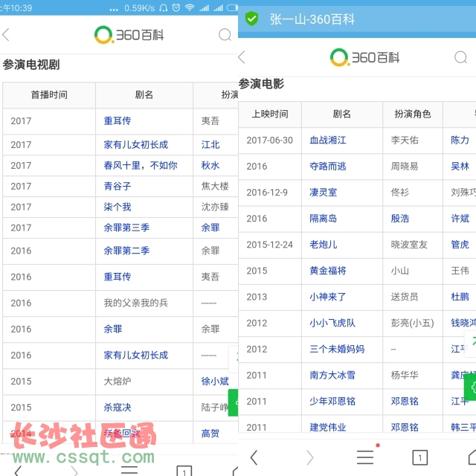Tap the search icon in the left page header
Screen dimensions: 476x476
pyautogui.click(x=225, y=35)
